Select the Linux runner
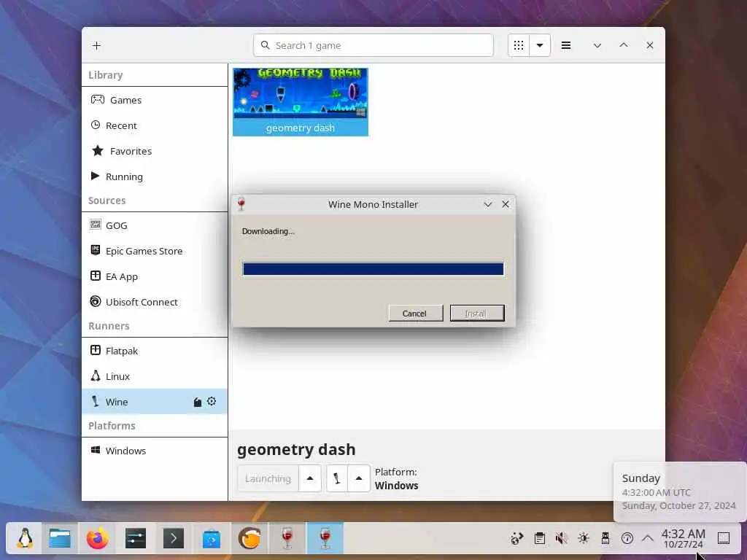 [155, 376]
